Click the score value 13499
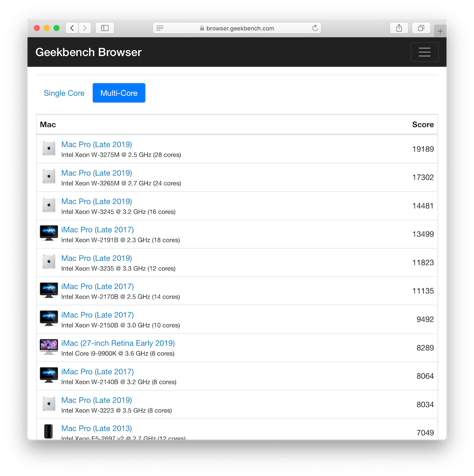The height and width of the screenshot is (476, 474). [x=423, y=234]
